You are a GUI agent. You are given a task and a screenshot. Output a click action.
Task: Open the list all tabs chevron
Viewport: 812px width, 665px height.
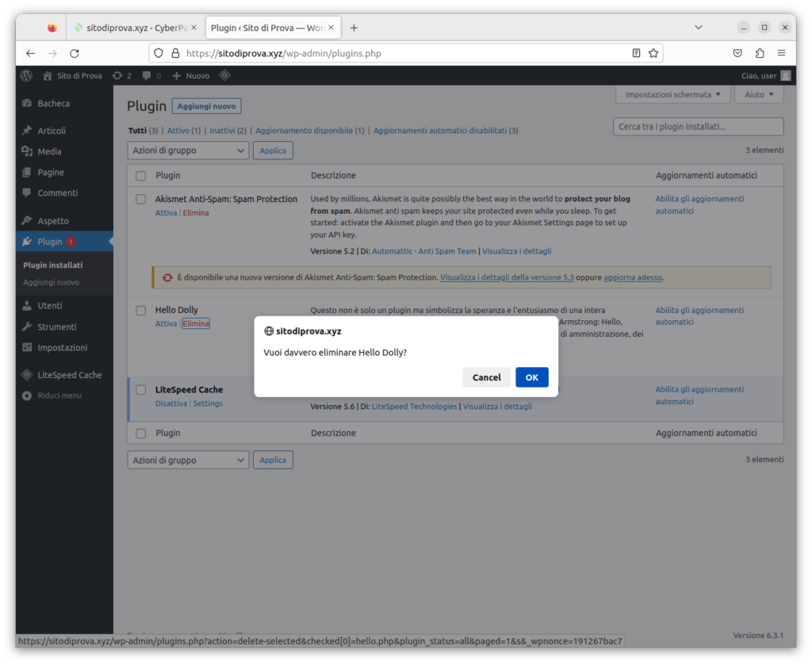699,28
